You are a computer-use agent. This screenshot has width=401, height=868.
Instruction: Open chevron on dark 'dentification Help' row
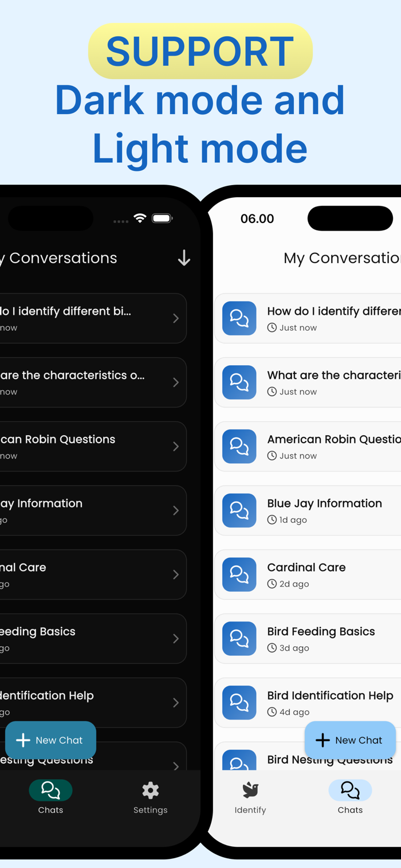(176, 703)
